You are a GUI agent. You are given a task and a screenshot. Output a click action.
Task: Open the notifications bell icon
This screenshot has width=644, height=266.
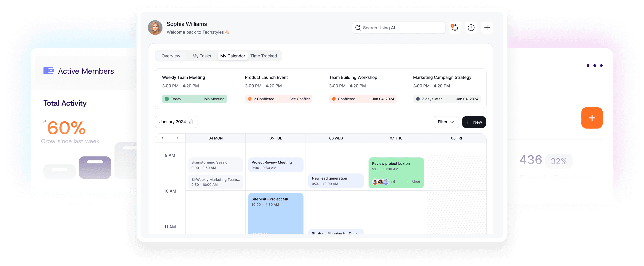click(x=455, y=28)
